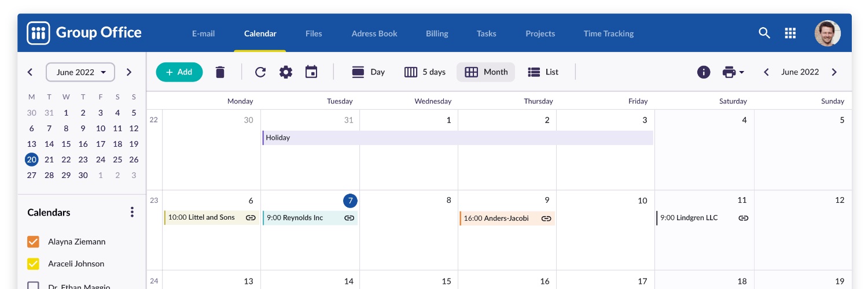Open the Adress Book tab
Screen dimensions: 868x289
tap(374, 34)
